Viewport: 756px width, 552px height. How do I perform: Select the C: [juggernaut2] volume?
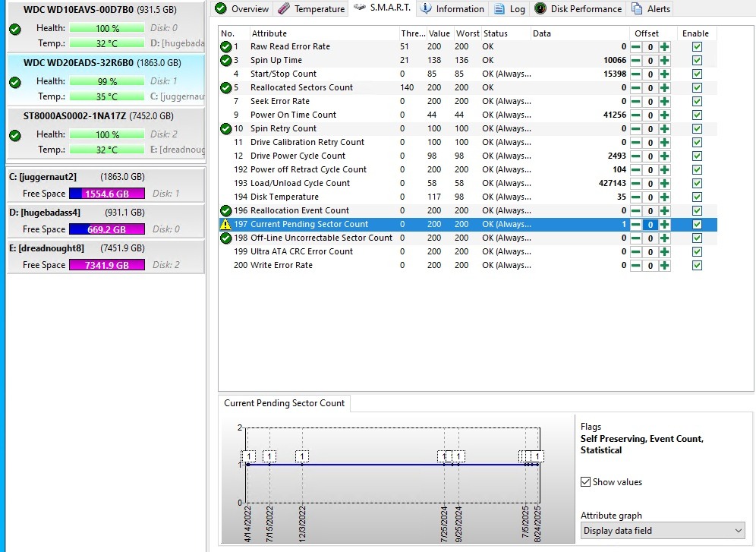pos(106,185)
